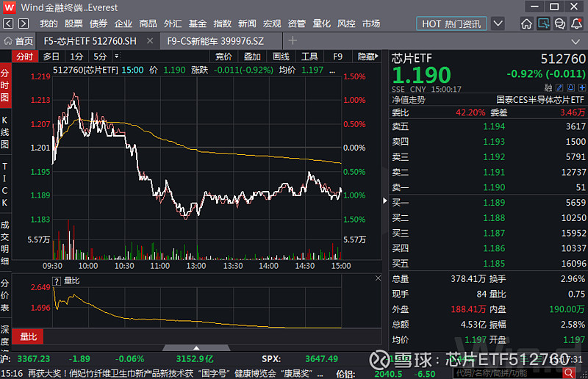The height and width of the screenshot is (379, 588).
Task: Open the 股票 menu
Action: (x=73, y=24)
